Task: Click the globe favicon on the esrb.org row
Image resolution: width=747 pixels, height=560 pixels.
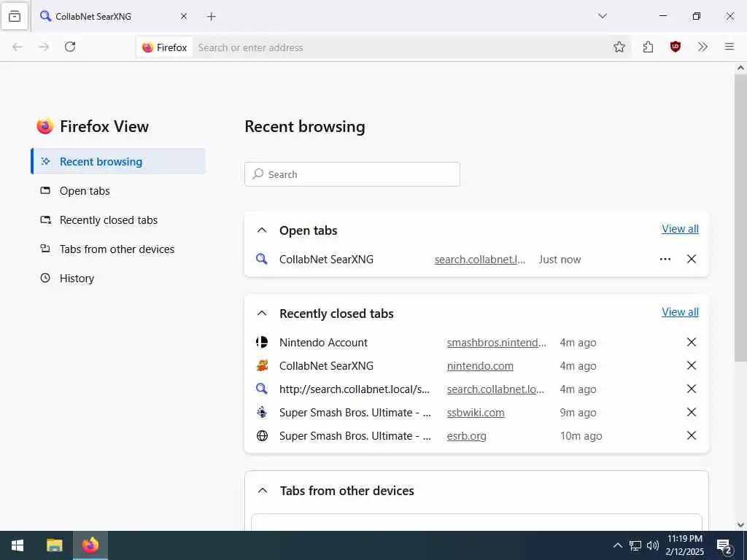Action: coord(262,436)
